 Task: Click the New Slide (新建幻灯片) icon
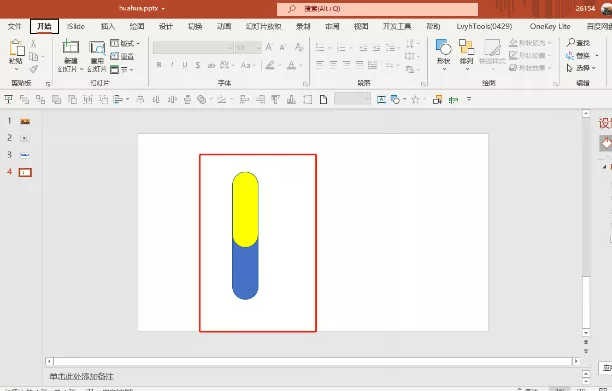(71, 46)
